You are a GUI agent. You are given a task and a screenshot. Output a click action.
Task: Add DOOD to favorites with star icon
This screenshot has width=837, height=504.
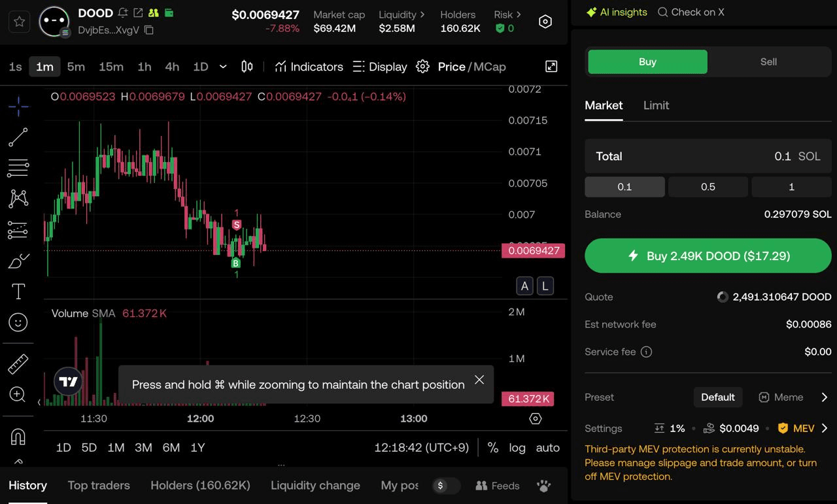pyautogui.click(x=20, y=22)
